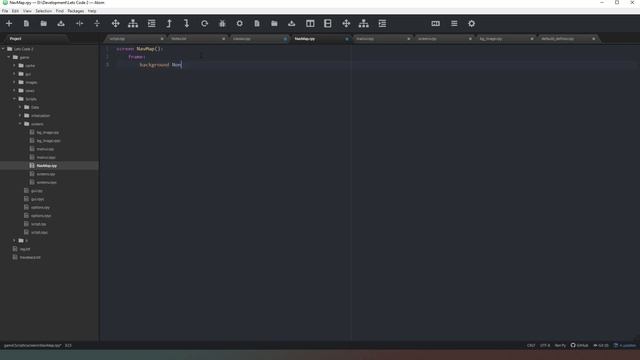Click the two-column pane layout icon

(310, 24)
